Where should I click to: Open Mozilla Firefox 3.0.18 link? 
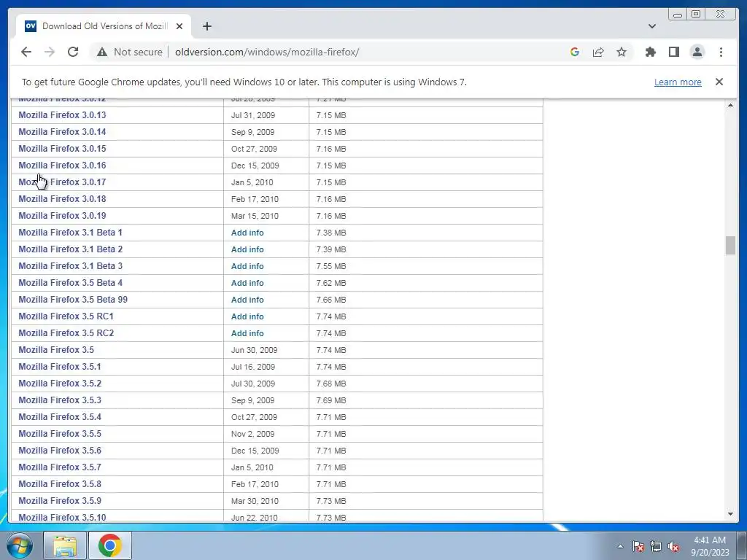point(63,199)
